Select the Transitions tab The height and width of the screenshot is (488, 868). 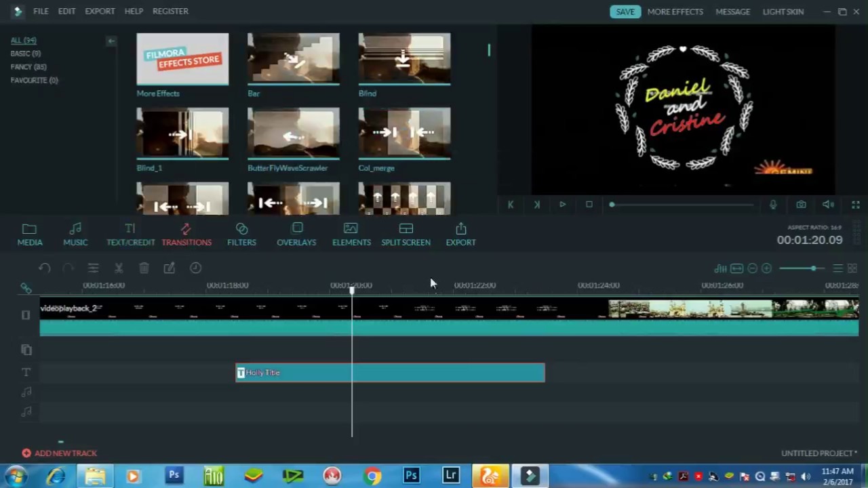(x=186, y=235)
